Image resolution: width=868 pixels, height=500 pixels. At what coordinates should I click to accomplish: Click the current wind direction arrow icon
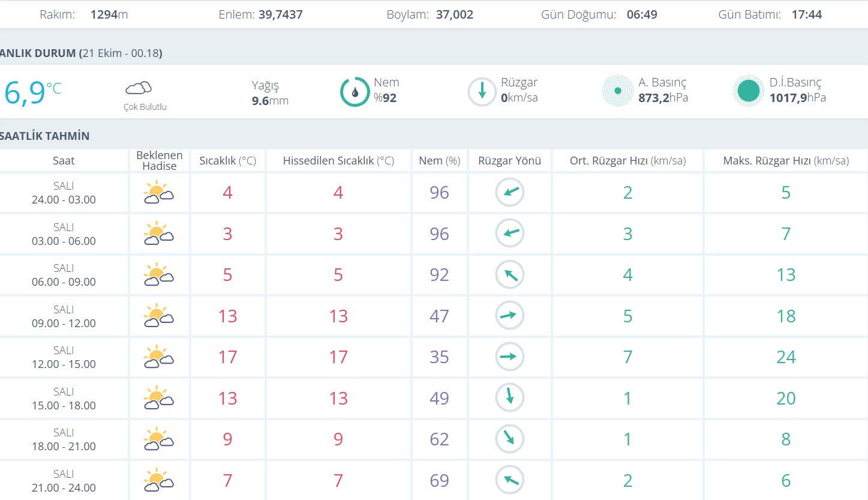[x=482, y=92]
